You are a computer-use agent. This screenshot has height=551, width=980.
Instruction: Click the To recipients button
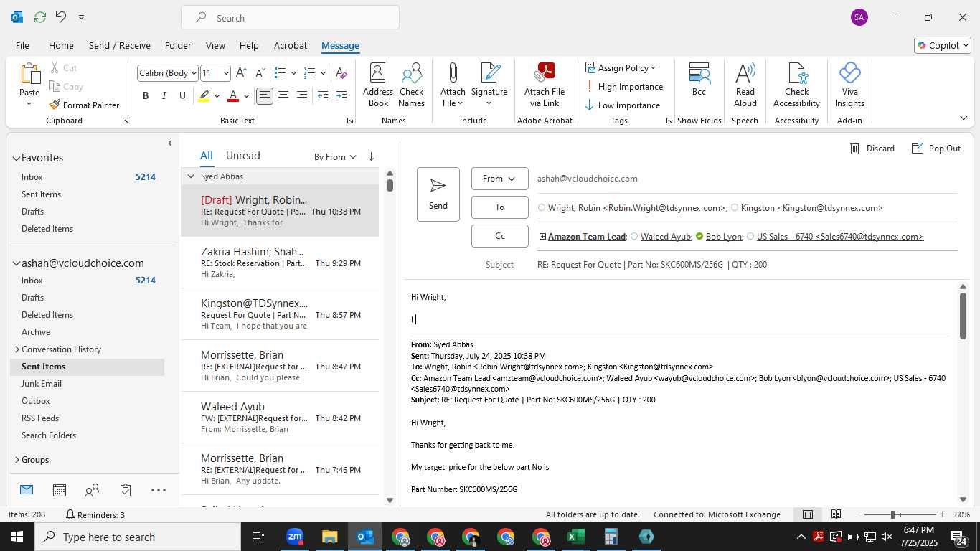tap(500, 207)
